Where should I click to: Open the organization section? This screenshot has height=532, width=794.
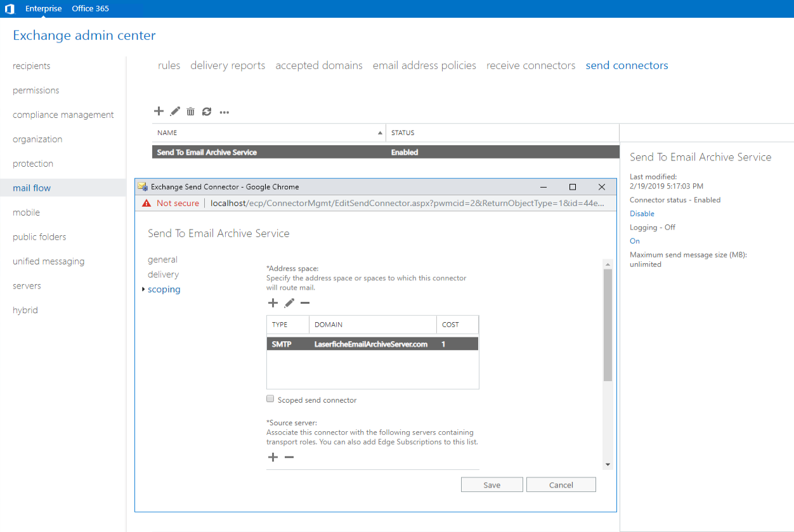click(x=37, y=139)
